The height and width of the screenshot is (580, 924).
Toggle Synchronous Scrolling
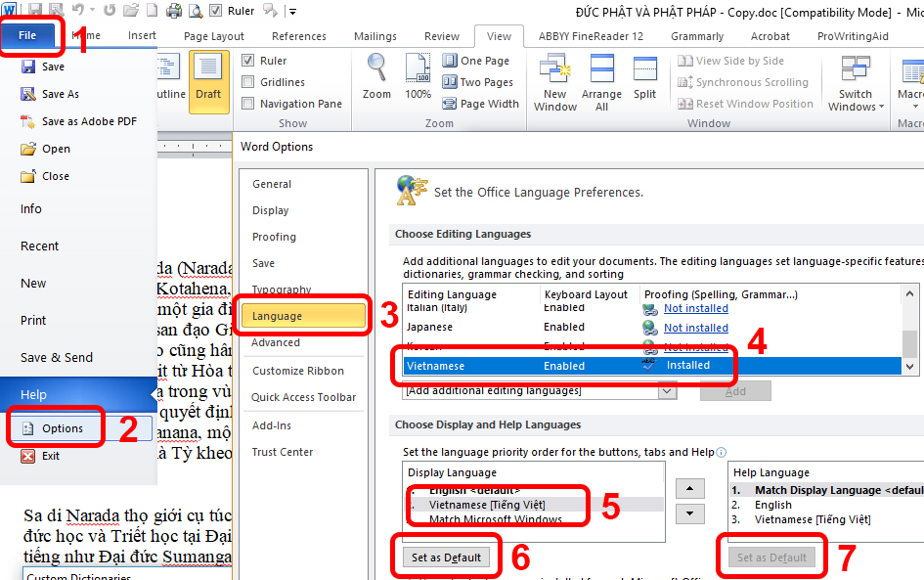742,82
